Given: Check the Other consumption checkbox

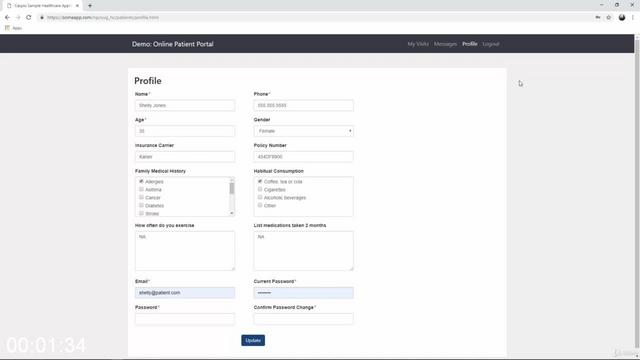Looking at the screenshot, I should point(260,205).
